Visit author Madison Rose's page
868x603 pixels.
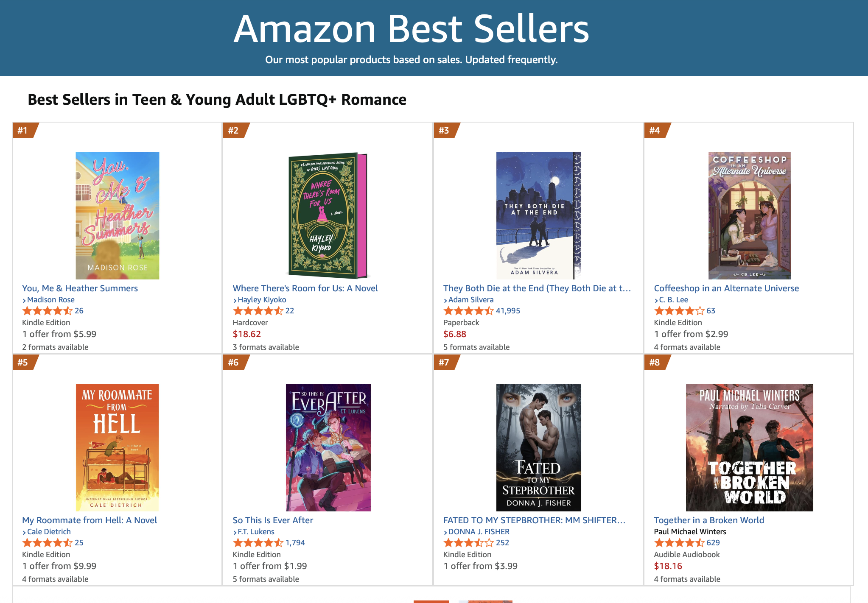point(51,300)
